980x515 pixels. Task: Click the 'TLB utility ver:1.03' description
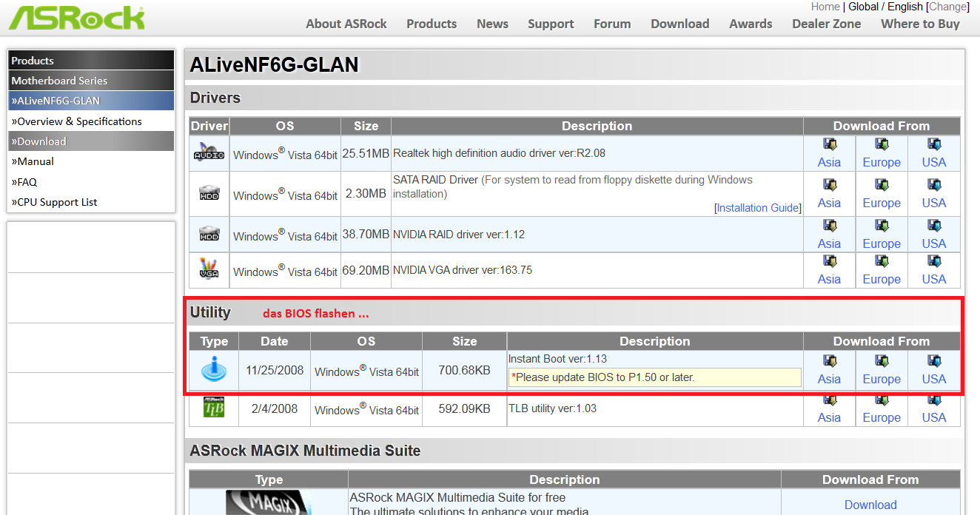point(552,408)
